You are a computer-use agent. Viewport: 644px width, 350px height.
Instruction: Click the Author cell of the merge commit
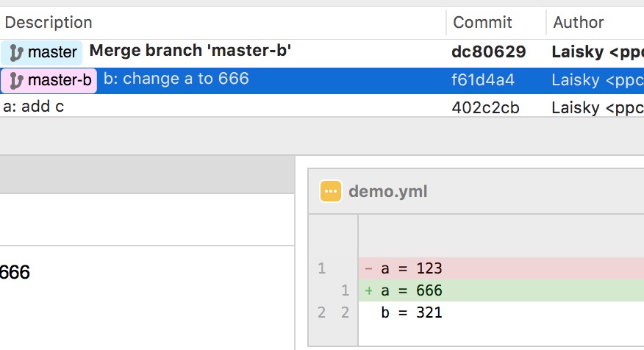coord(597,52)
